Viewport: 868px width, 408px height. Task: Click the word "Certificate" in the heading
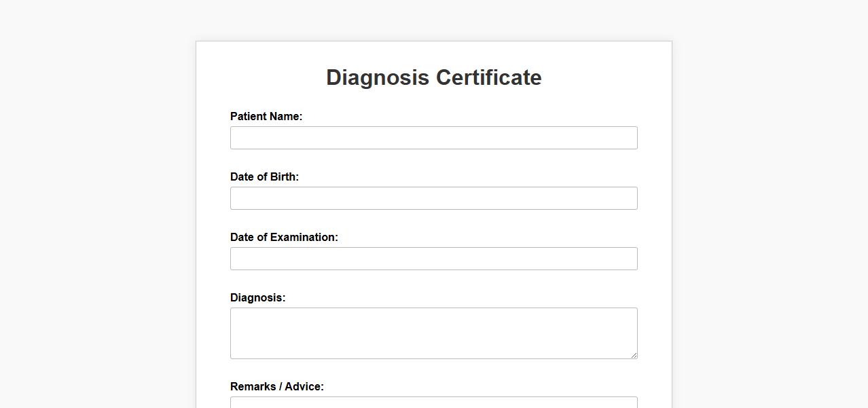coord(488,77)
